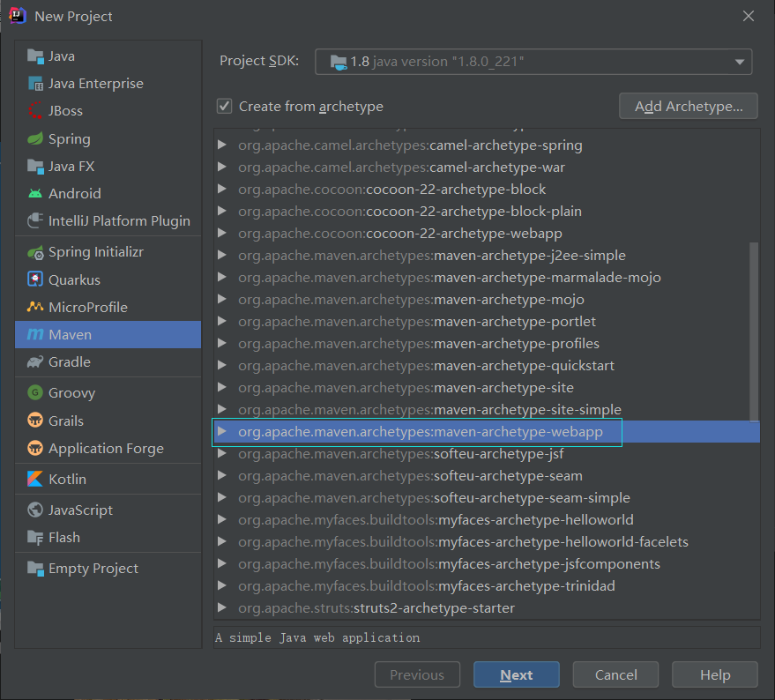Click the Java folder icon in sidebar

(x=35, y=56)
